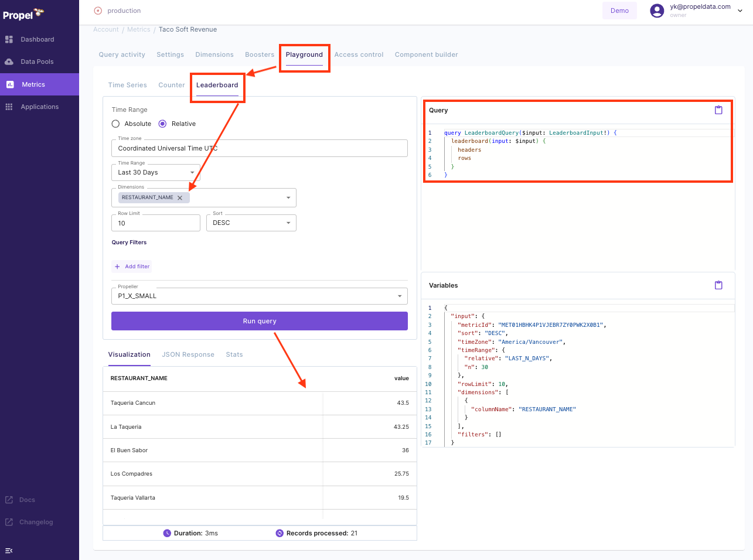
Task: Open the Sort DESC dropdown
Action: click(x=288, y=223)
